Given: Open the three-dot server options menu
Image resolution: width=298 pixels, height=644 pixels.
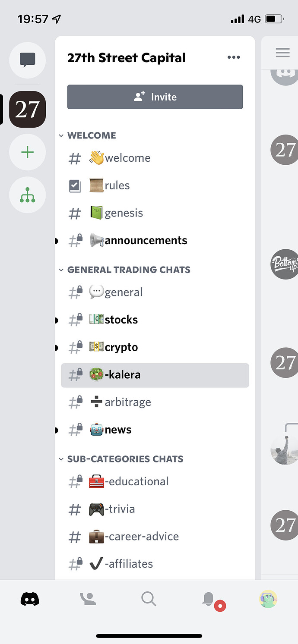Looking at the screenshot, I should [234, 57].
